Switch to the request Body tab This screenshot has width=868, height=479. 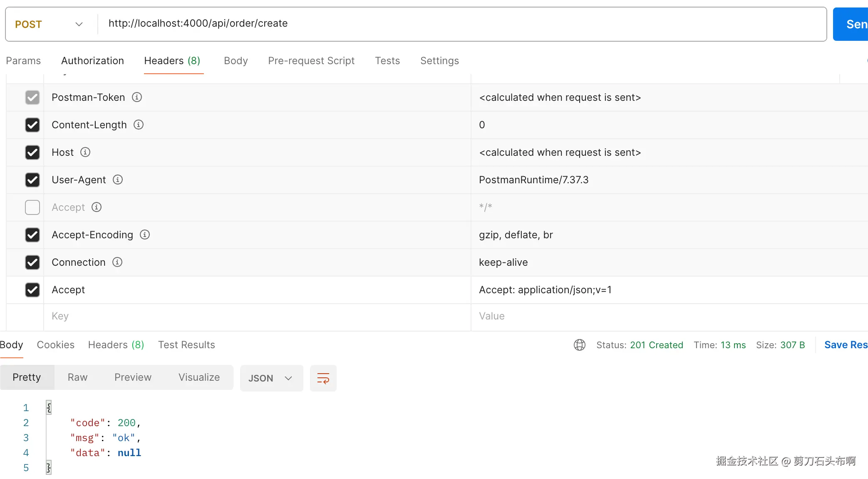point(236,61)
